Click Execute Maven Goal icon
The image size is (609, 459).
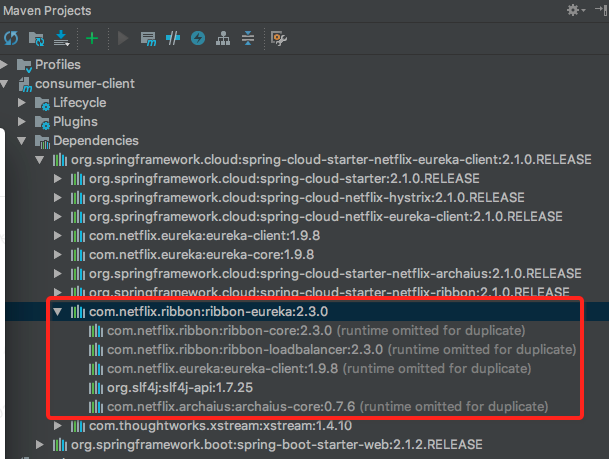148,39
